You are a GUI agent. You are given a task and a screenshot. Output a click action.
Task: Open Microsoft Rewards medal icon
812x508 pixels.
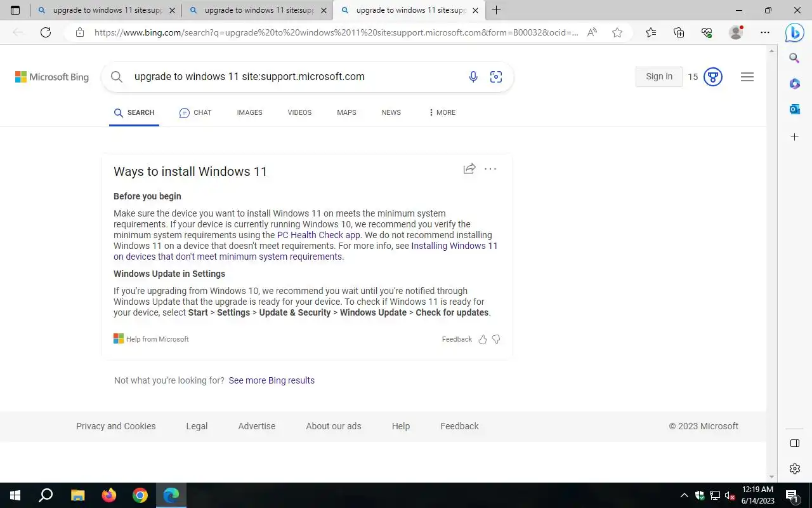click(713, 77)
